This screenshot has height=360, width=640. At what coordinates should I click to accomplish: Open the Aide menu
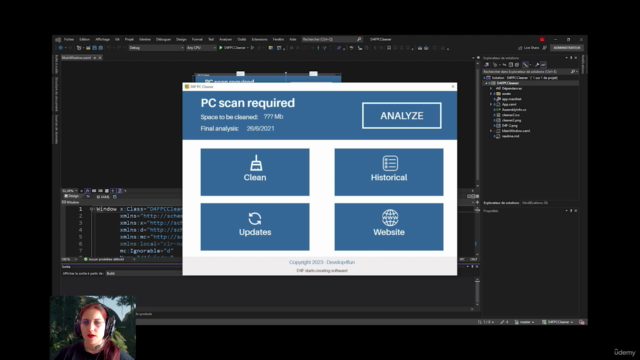(293, 40)
